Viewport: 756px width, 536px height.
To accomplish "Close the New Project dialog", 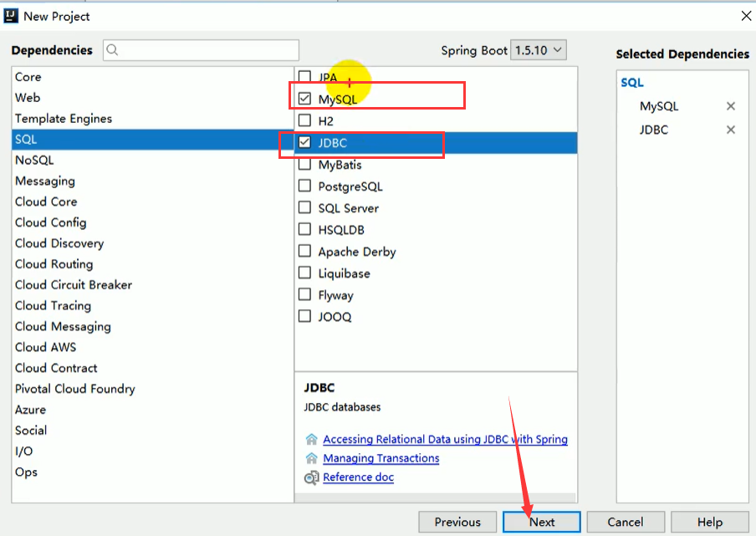I will [x=746, y=16].
